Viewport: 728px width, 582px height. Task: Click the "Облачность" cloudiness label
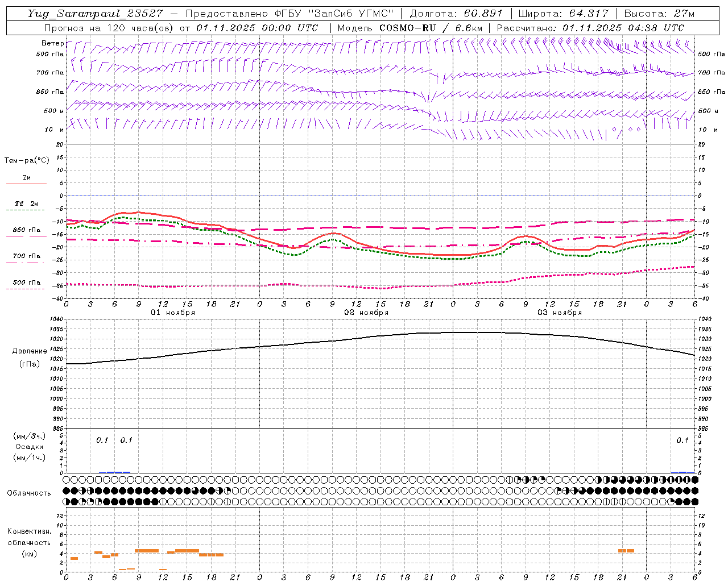point(29,493)
